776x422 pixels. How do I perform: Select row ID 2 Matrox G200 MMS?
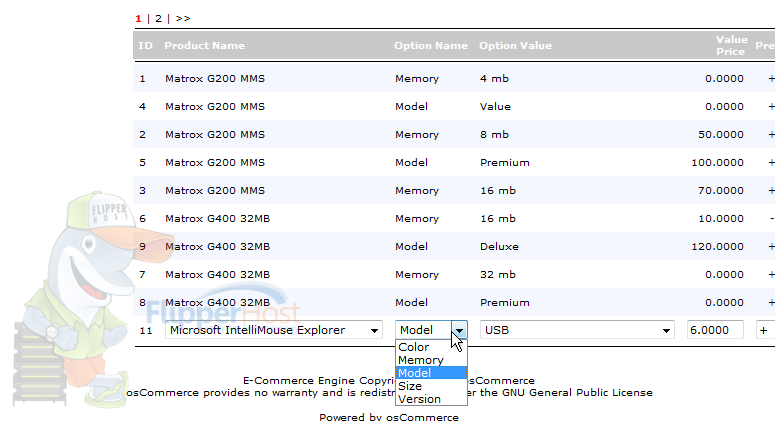click(454, 135)
